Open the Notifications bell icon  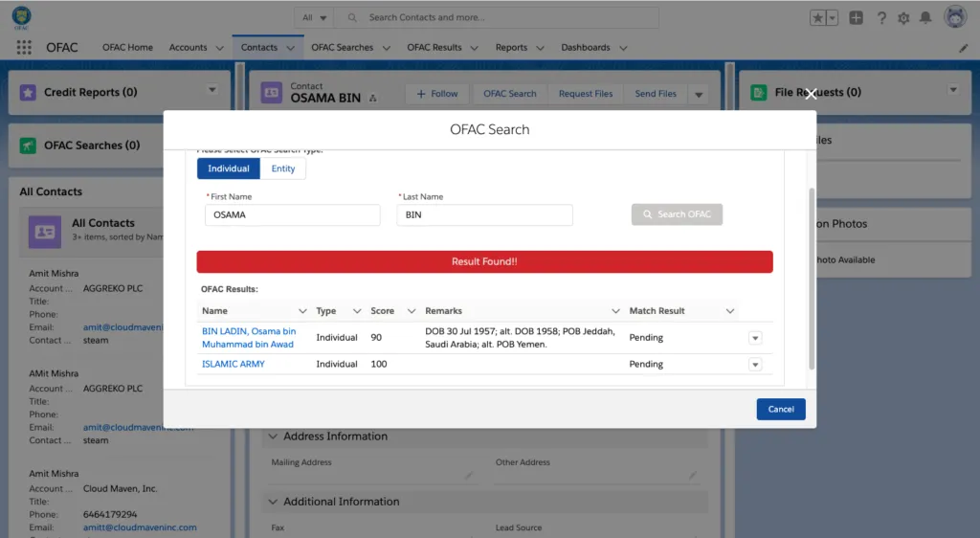[x=925, y=18]
